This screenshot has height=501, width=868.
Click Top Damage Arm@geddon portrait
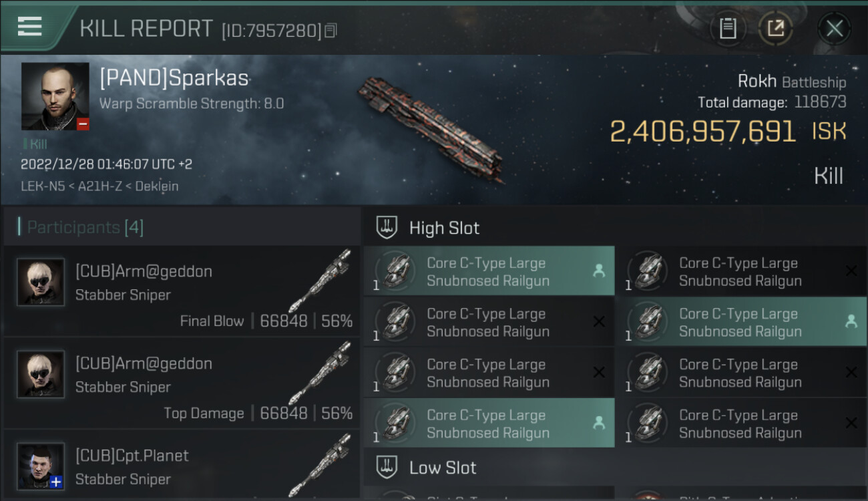[41, 375]
